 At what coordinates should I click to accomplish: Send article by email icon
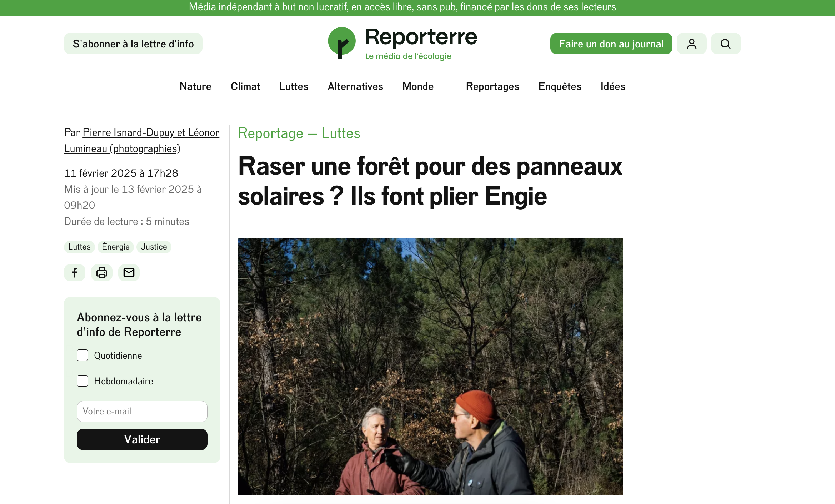pos(129,273)
